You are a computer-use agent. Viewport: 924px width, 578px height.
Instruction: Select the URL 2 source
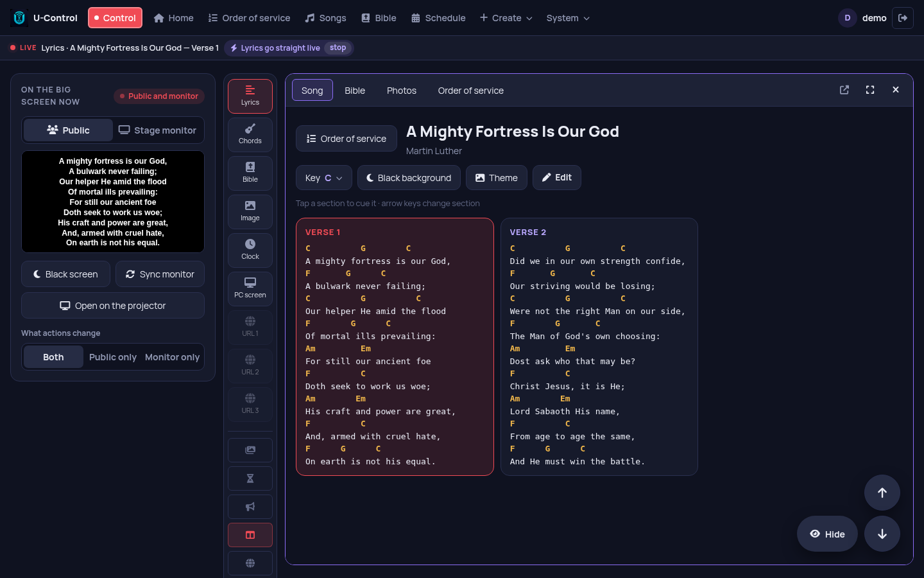(x=250, y=366)
